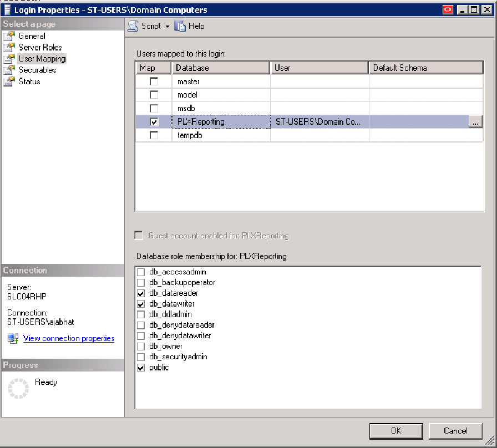Click the Help book icon
This screenshot has height=448, width=497.
(x=180, y=26)
